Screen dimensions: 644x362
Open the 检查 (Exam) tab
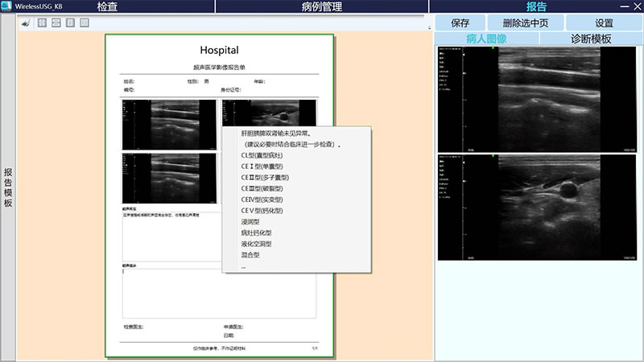pos(107,6)
